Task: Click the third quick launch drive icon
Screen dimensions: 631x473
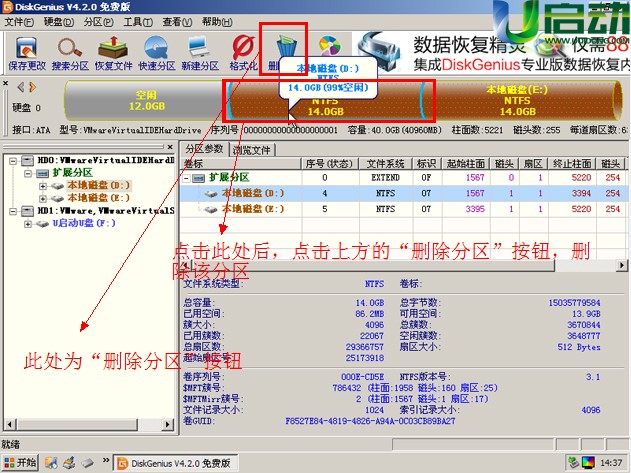Action: pyautogui.click(x=88, y=463)
